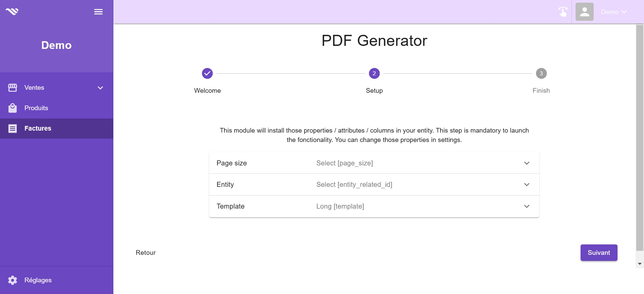This screenshot has width=644, height=294.
Task: Click the Finish step label
Action: [541, 91]
